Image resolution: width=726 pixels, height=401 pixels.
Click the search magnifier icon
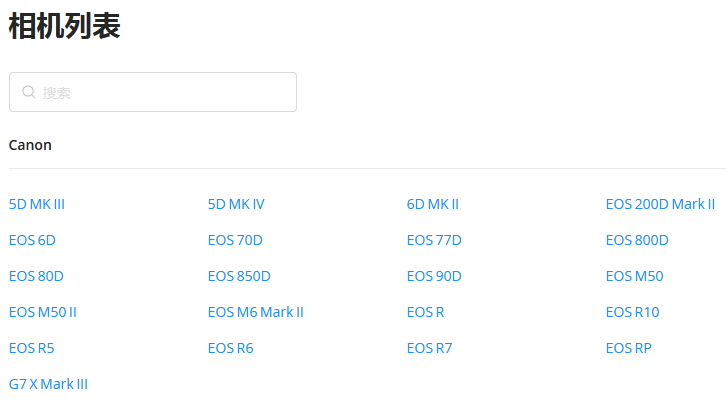pyautogui.click(x=29, y=92)
